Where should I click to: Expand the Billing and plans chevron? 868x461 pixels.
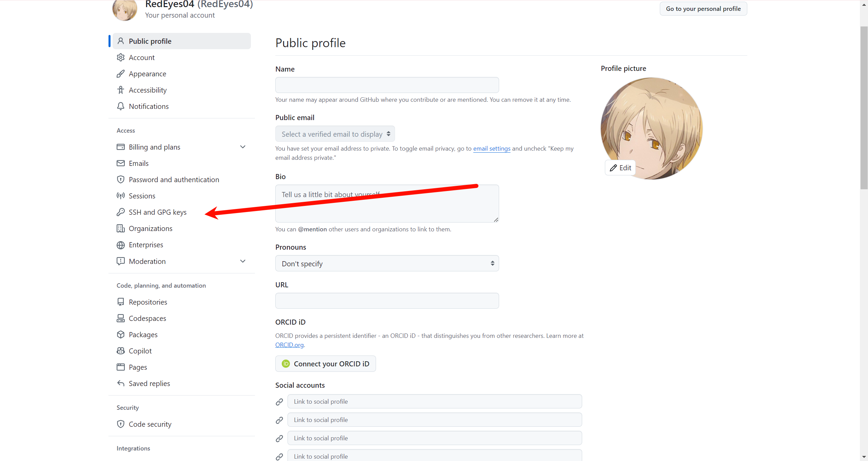click(243, 147)
